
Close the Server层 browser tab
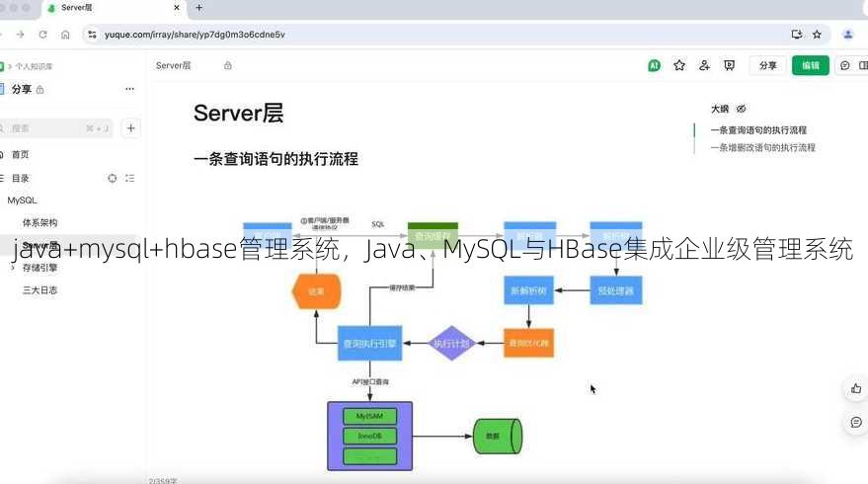pyautogui.click(x=177, y=8)
